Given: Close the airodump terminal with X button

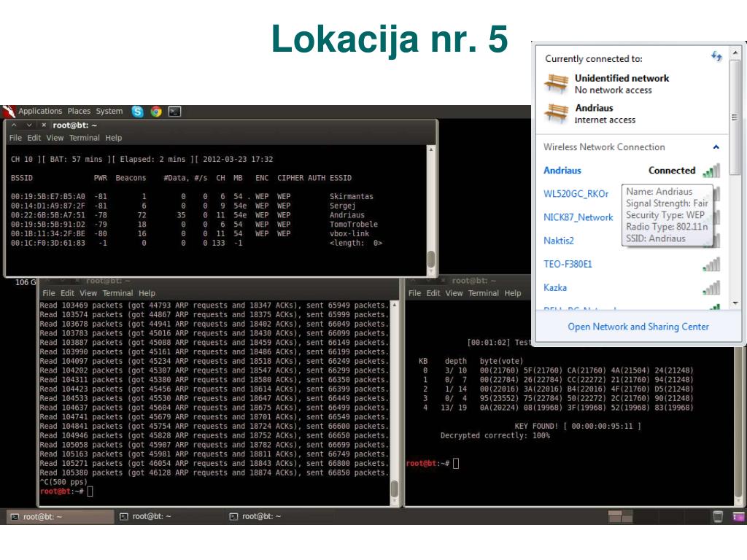Looking at the screenshot, I should (x=44, y=125).
